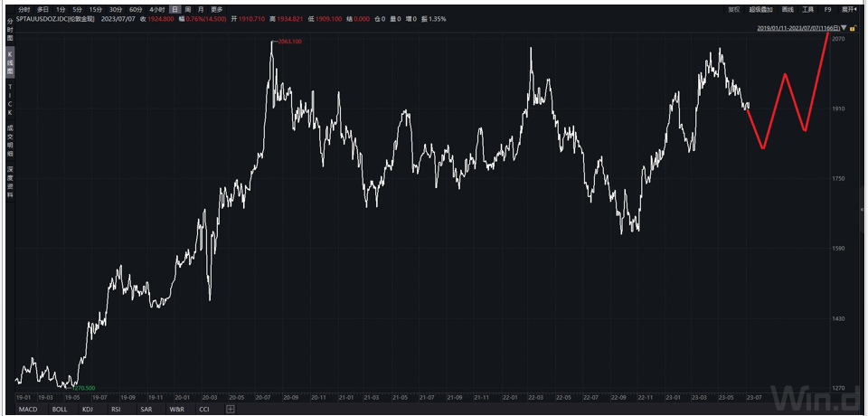
Task: Click the F9 button in top toolbar
Action: pyautogui.click(x=826, y=9)
